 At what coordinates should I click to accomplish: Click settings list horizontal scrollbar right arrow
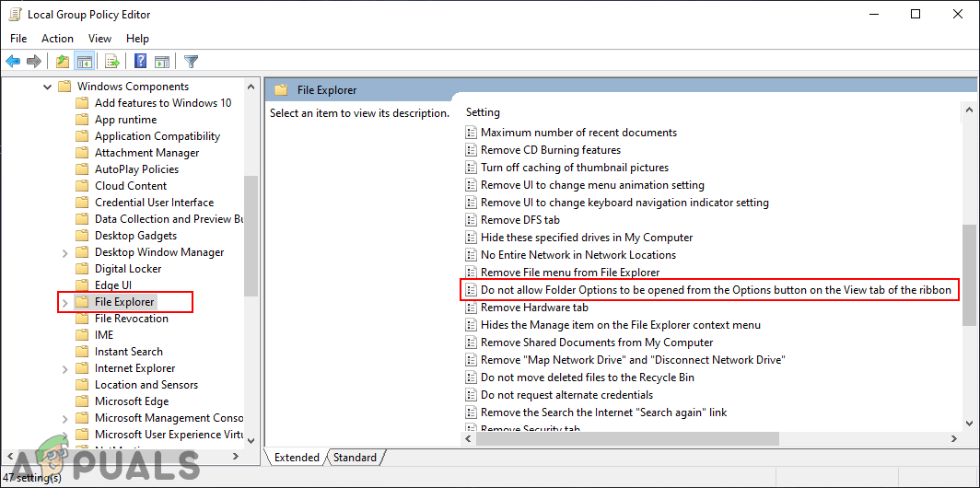[954, 439]
